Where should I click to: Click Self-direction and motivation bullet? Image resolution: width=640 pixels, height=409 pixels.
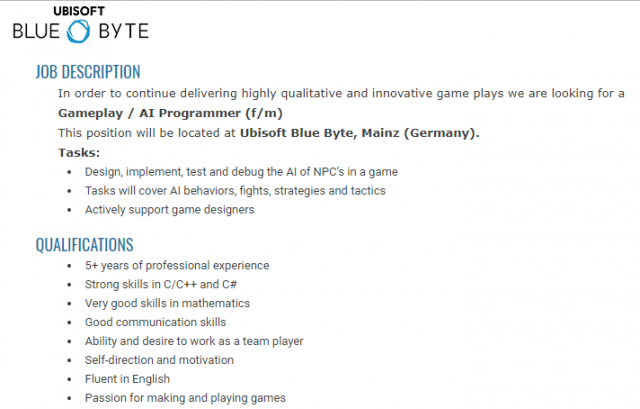point(159,360)
